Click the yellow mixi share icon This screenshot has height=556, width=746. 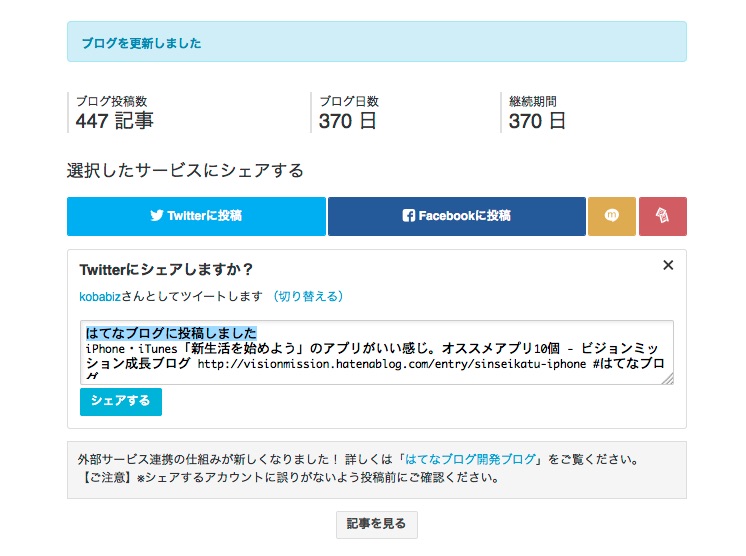coord(612,216)
